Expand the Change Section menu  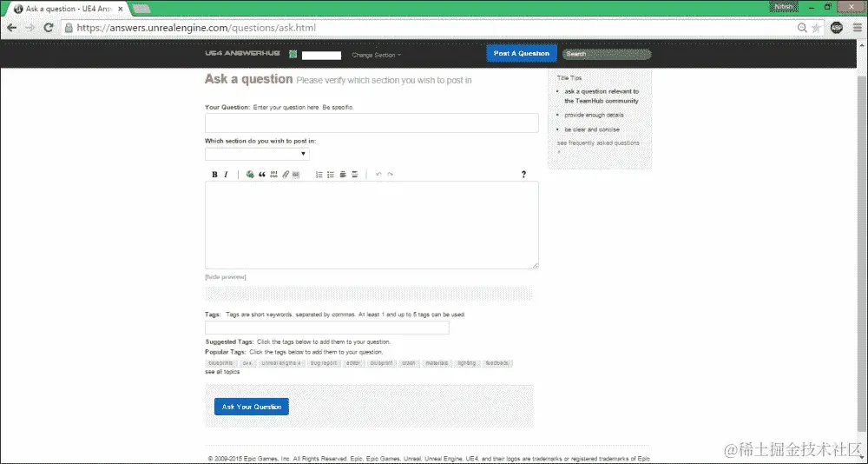point(377,55)
